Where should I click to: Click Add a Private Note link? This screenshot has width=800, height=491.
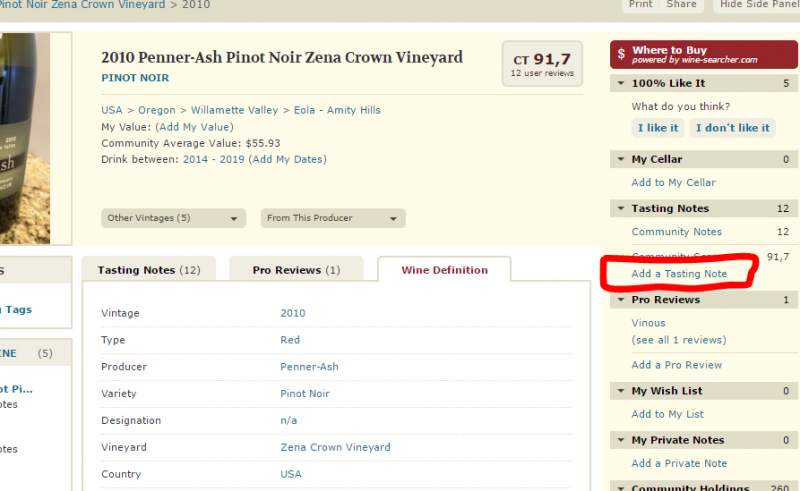pos(679,463)
